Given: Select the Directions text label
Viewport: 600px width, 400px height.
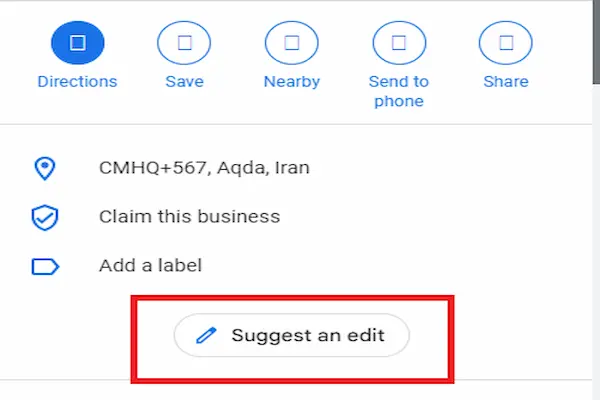Looking at the screenshot, I should pos(77,82).
